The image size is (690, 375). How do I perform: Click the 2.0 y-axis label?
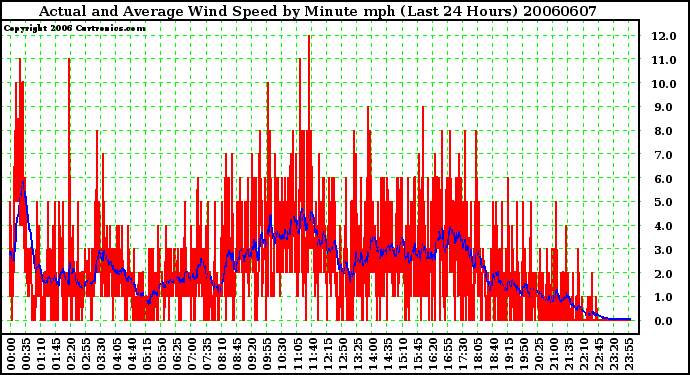[664, 274]
